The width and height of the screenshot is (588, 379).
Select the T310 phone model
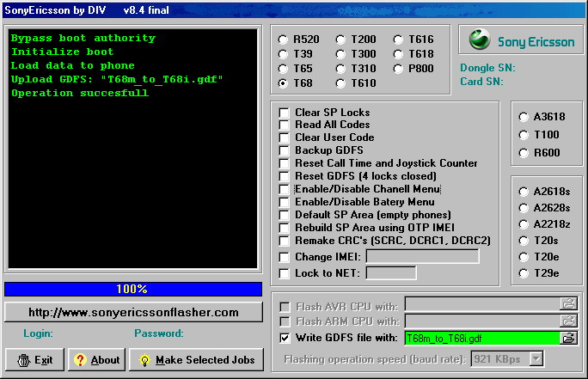pyautogui.click(x=340, y=69)
